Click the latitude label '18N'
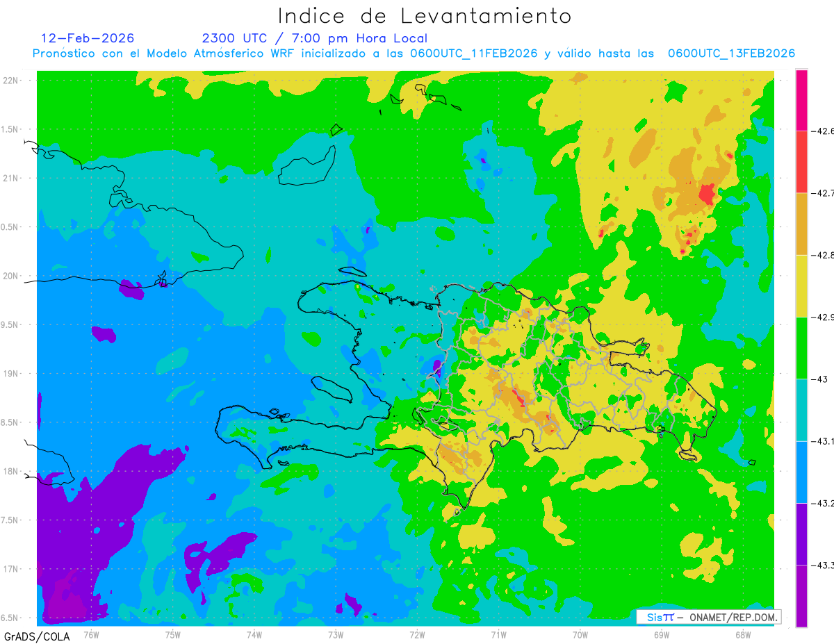 [11, 471]
